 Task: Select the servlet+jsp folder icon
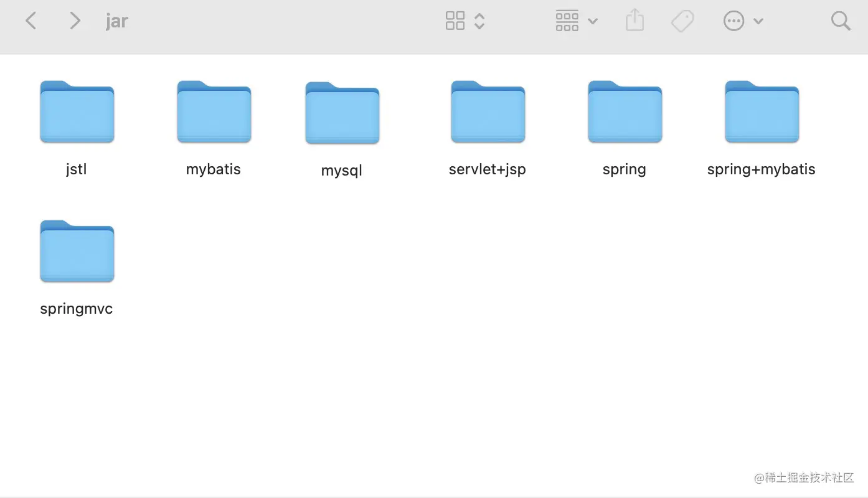(488, 112)
